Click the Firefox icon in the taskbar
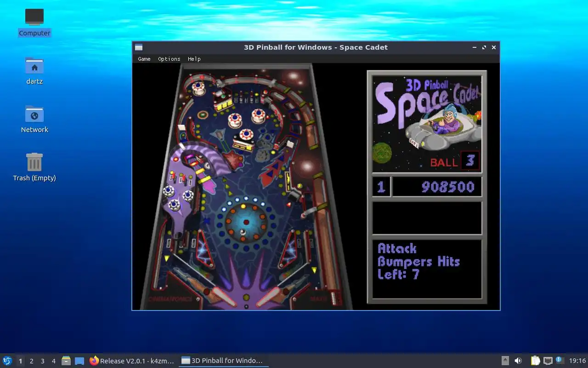The image size is (588, 368). 94,361
